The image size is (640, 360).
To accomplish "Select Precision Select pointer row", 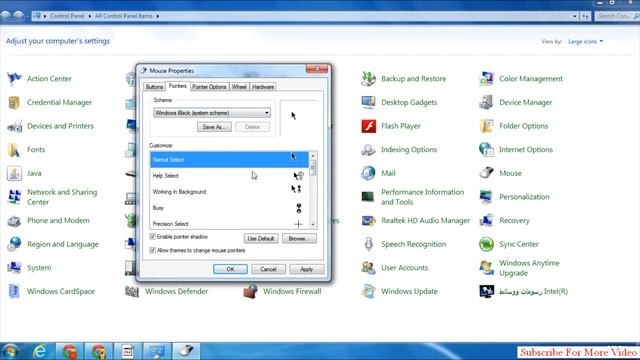I will click(x=229, y=224).
